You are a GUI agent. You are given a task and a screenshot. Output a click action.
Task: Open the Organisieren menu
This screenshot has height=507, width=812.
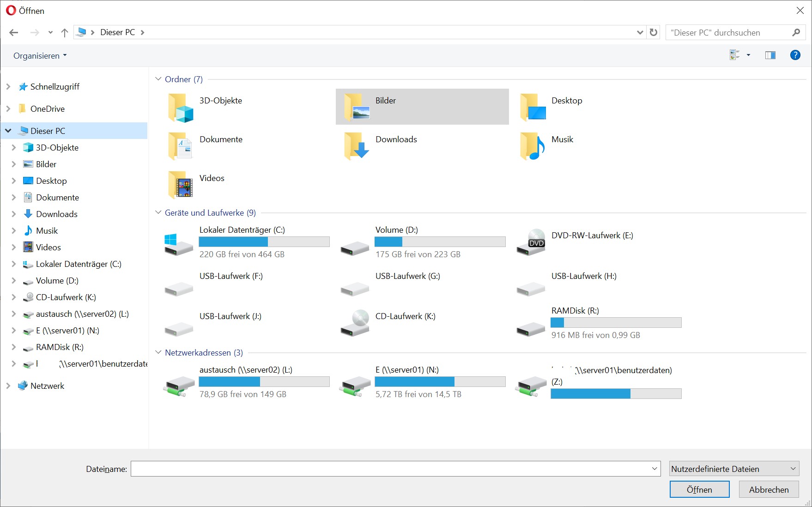tap(40, 55)
